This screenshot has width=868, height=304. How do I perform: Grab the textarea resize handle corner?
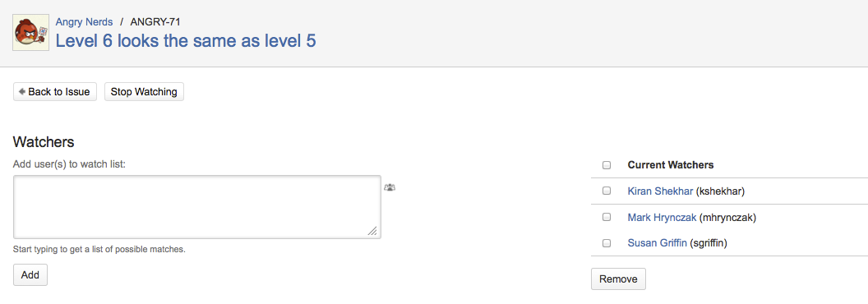tap(373, 231)
